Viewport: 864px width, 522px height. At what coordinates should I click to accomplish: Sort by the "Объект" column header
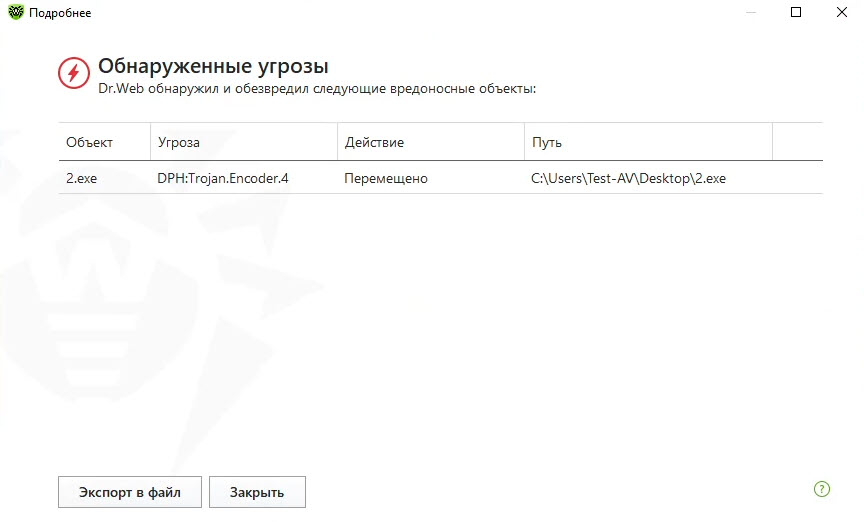pos(90,142)
